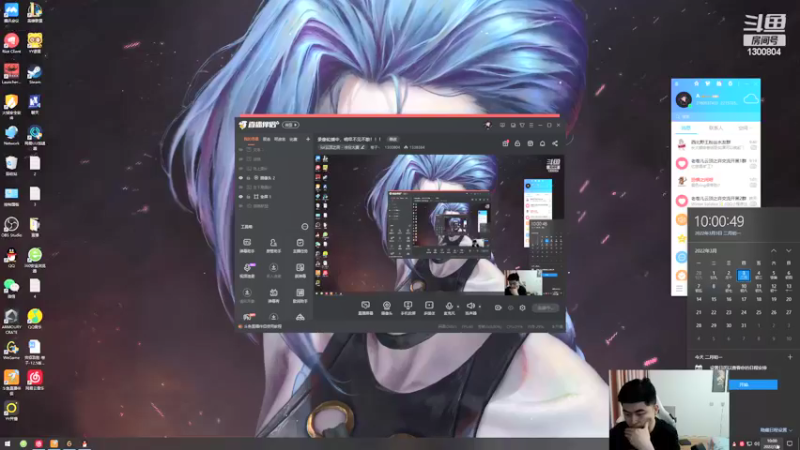Viewport: 800px width, 450px height.
Task: Click microphone icon in streaming bottom toolbar
Action: [x=449, y=308]
